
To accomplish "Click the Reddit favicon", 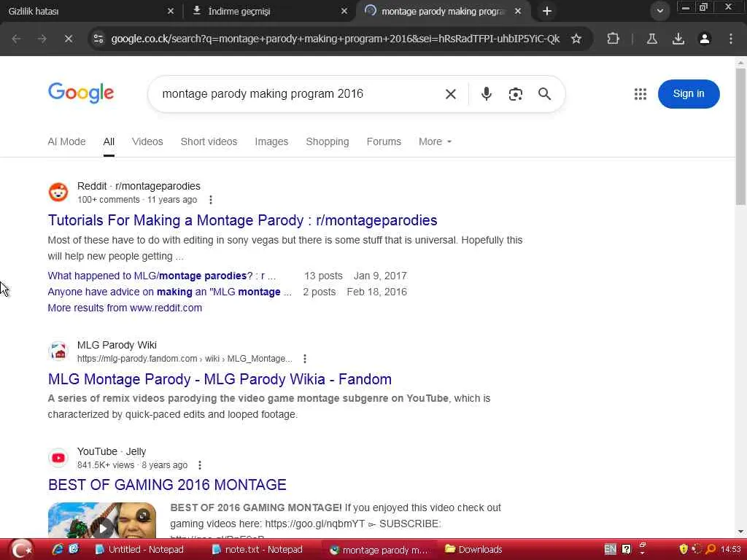I will point(58,192).
